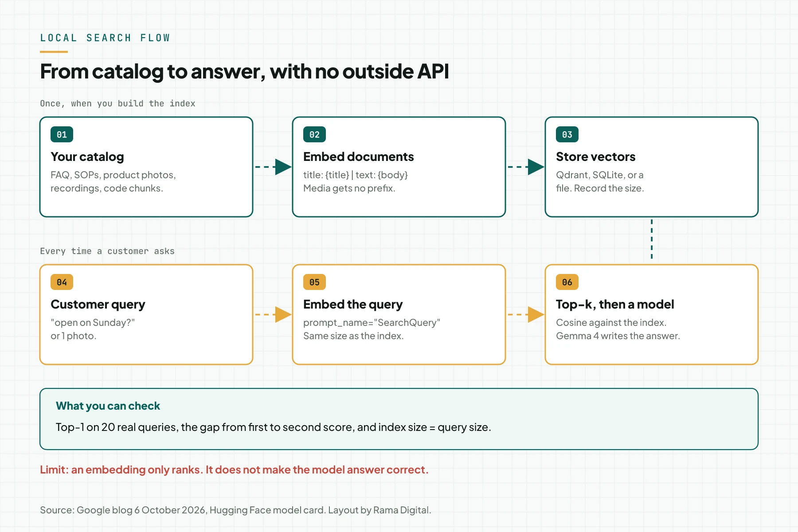Screen dimensions: 798x532
Task: Click the line prompt_name="SearchQuery"
Action: (372, 323)
